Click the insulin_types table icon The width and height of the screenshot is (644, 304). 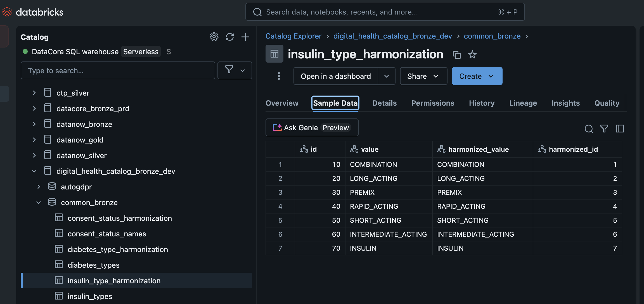pyautogui.click(x=59, y=296)
